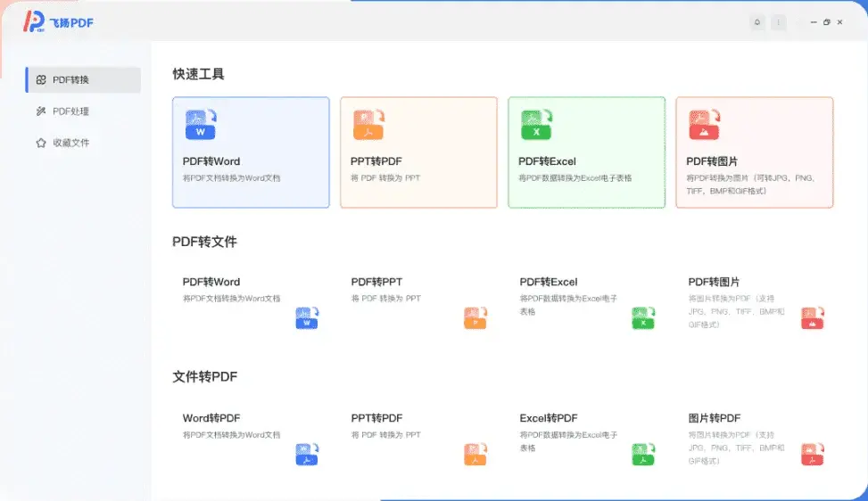Click the red image icon in the 快速工具 PDF转图片 card
The height and width of the screenshot is (501, 868).
click(x=704, y=125)
